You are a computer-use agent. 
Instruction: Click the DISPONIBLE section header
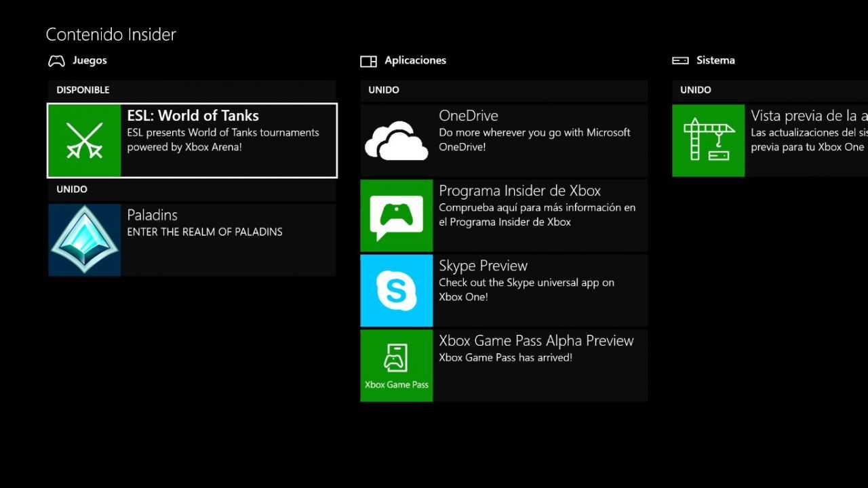coord(82,89)
